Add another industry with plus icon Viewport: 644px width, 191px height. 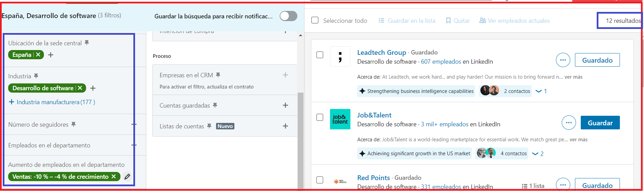93,88
